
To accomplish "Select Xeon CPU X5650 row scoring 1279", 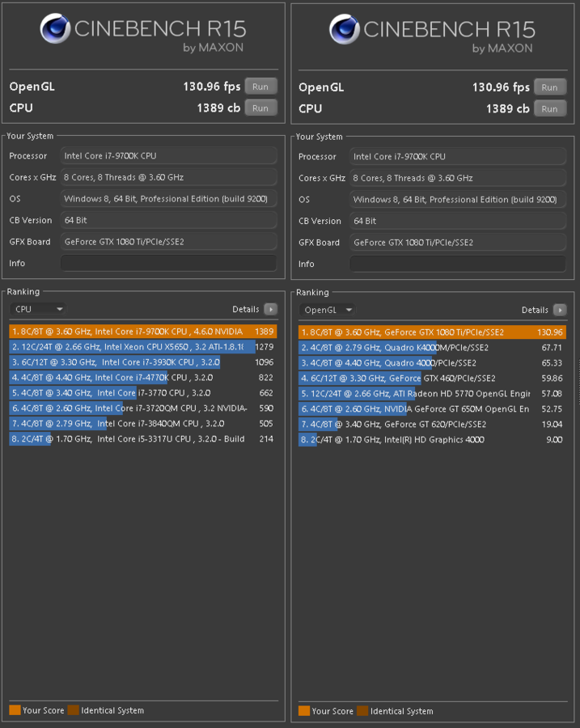I will [143, 347].
